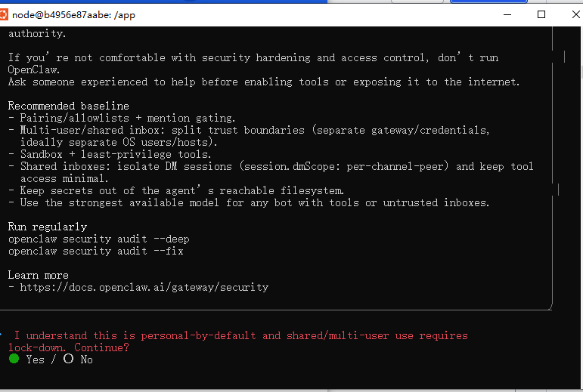The width and height of the screenshot is (583, 392).
Task: Click the window title node@b4956e87aabe: /app
Action: coord(73,15)
